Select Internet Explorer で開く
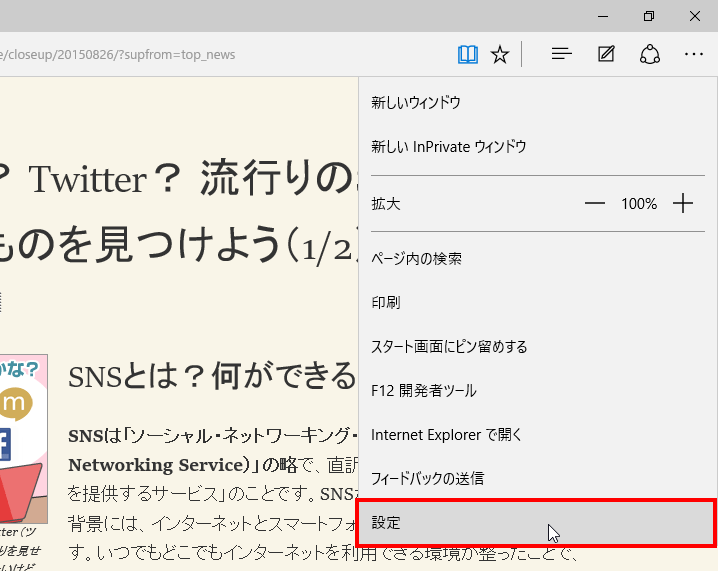 [x=446, y=435]
